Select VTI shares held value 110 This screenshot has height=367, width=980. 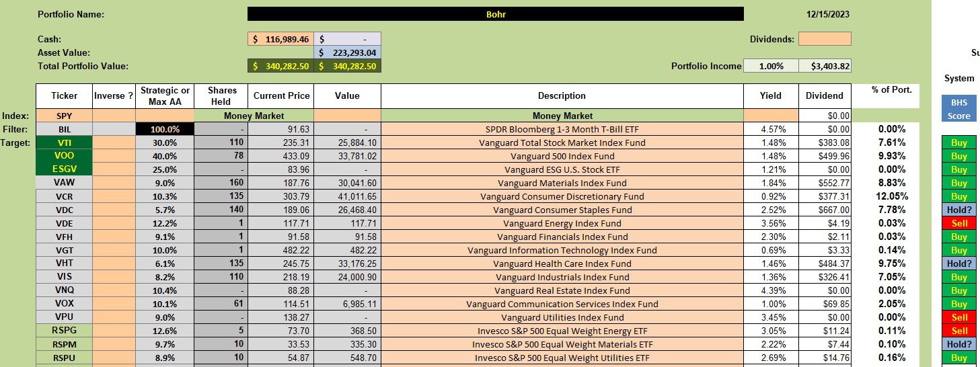point(221,142)
